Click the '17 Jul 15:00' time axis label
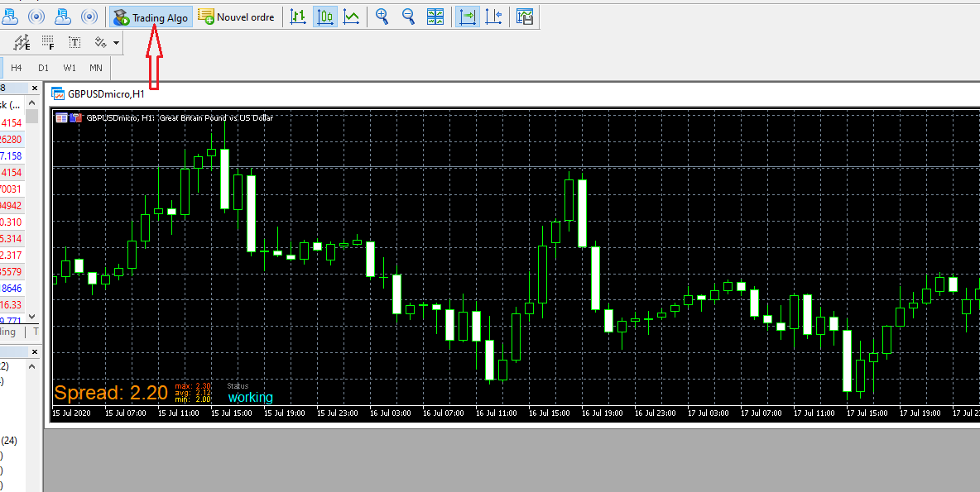Image resolution: width=980 pixels, height=492 pixels. [x=867, y=413]
